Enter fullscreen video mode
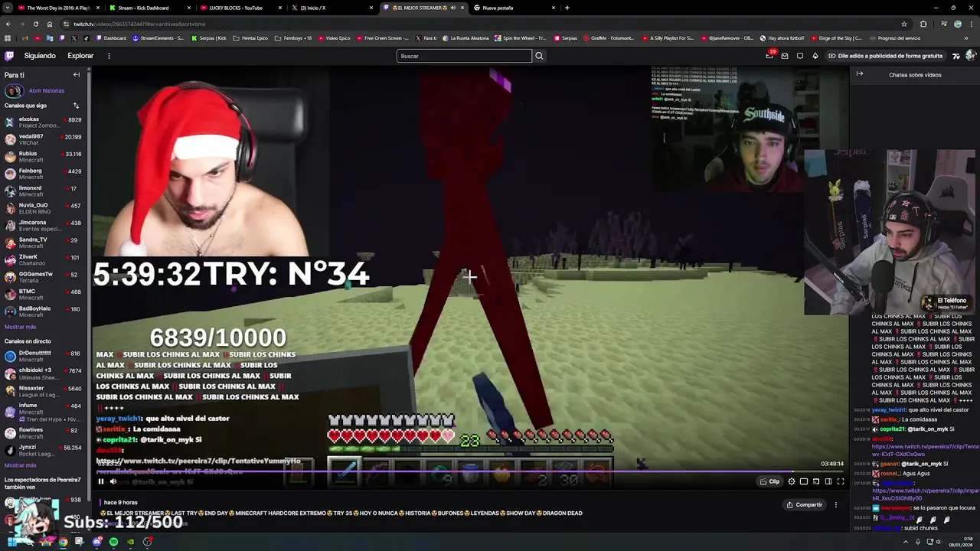The height and width of the screenshot is (551, 980). click(x=841, y=481)
